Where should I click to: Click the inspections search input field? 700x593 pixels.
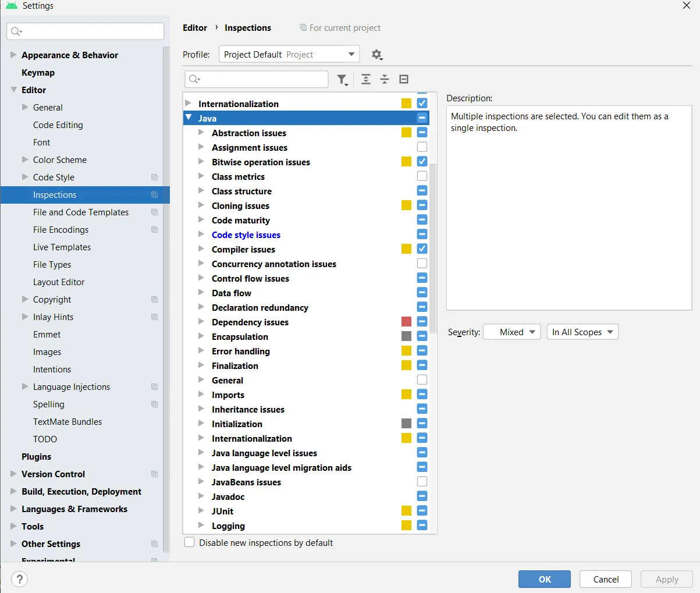pyautogui.click(x=257, y=79)
